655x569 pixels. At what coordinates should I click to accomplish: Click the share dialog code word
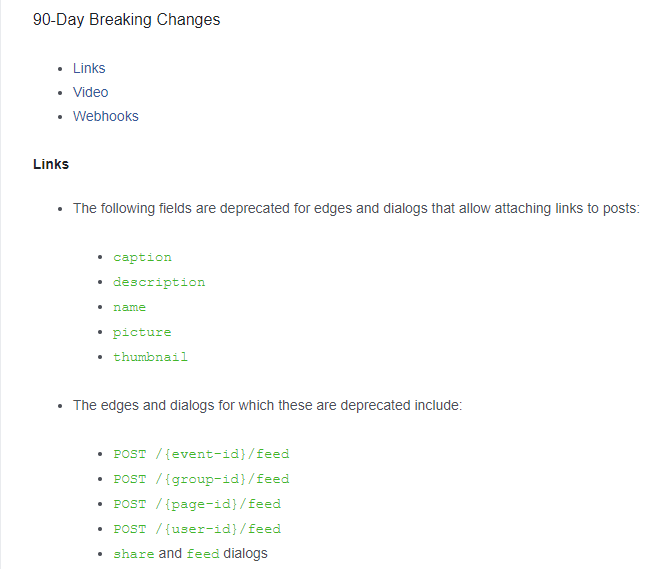[x=133, y=554]
